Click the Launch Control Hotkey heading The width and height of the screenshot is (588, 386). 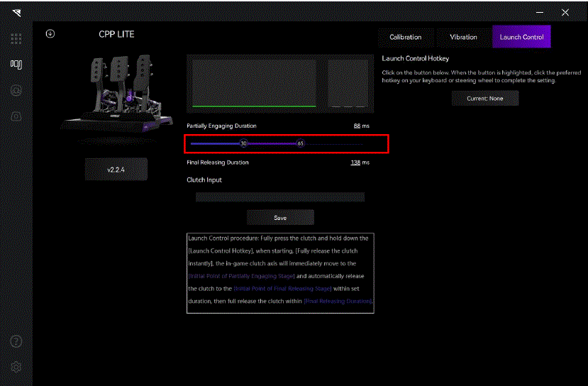[416, 58]
